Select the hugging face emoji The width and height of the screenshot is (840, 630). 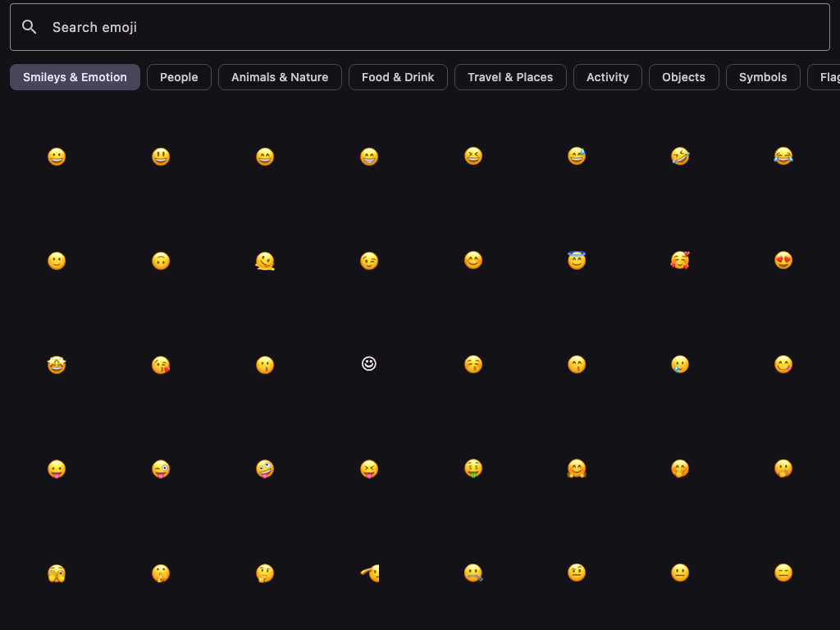(x=577, y=468)
